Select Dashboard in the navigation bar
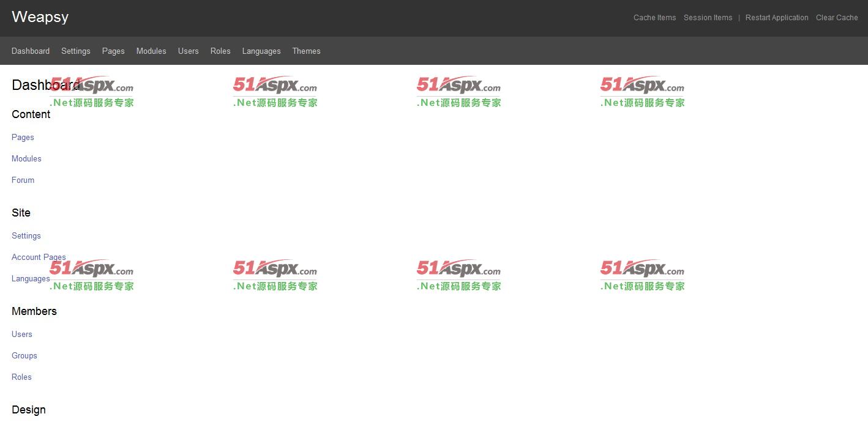Screen dimensions: 868x422 (31, 51)
